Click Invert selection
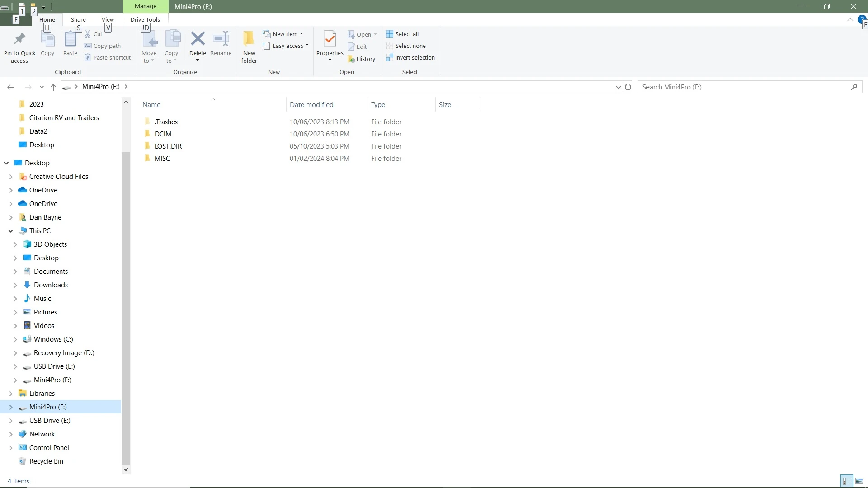The height and width of the screenshot is (488, 868). [x=410, y=58]
